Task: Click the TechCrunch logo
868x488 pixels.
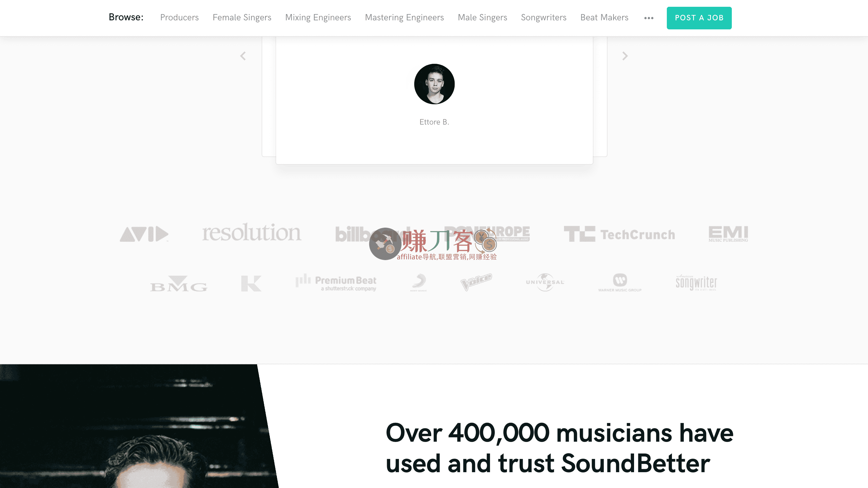Action: click(x=619, y=234)
